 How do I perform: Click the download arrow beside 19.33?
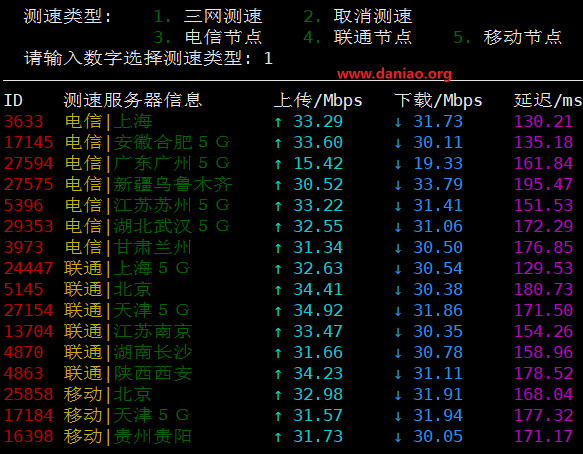(x=398, y=164)
